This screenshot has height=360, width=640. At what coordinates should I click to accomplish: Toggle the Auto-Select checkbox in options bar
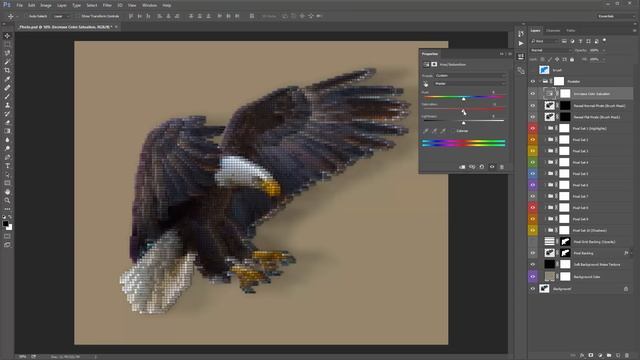[x=27, y=16]
